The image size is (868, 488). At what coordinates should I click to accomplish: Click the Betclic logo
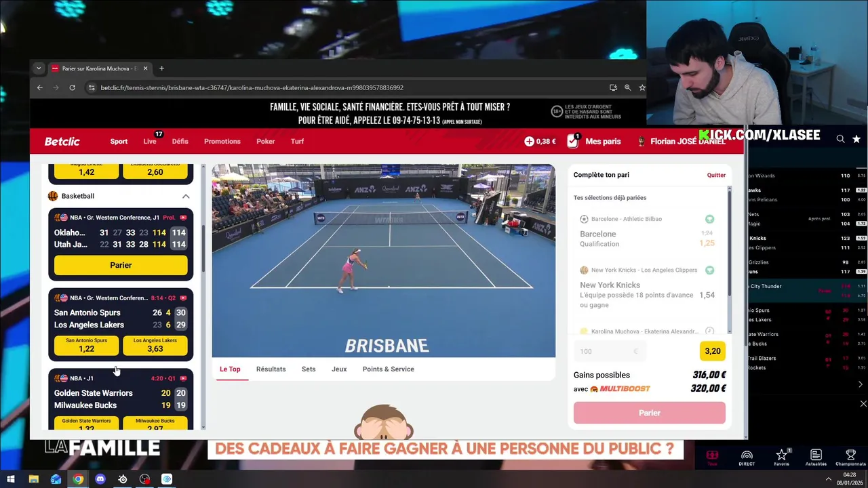(62, 141)
